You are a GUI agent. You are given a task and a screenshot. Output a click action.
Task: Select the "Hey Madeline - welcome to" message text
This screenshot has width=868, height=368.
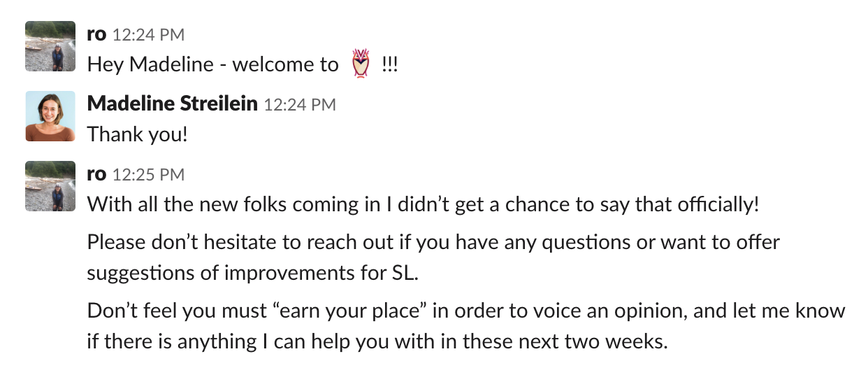click(x=212, y=64)
